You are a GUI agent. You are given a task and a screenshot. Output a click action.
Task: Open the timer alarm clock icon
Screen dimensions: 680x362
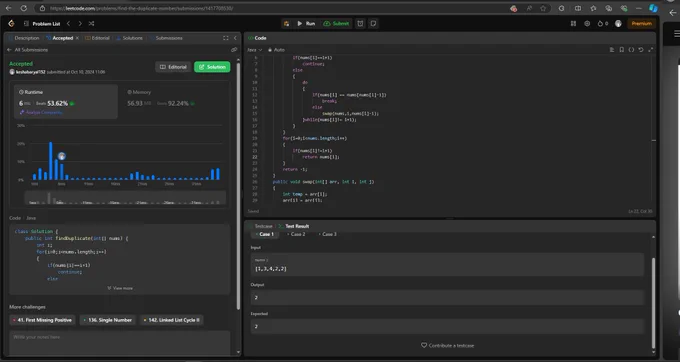pyautogui.click(x=360, y=23)
